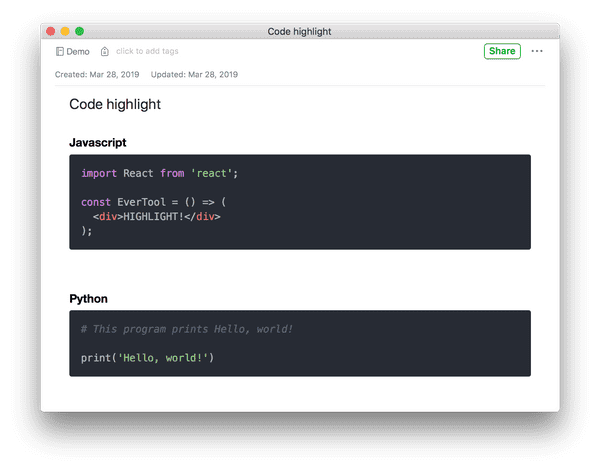The image size is (600, 469).
Task: Click the HIGHLIGHT! div code line
Action: click(x=157, y=217)
